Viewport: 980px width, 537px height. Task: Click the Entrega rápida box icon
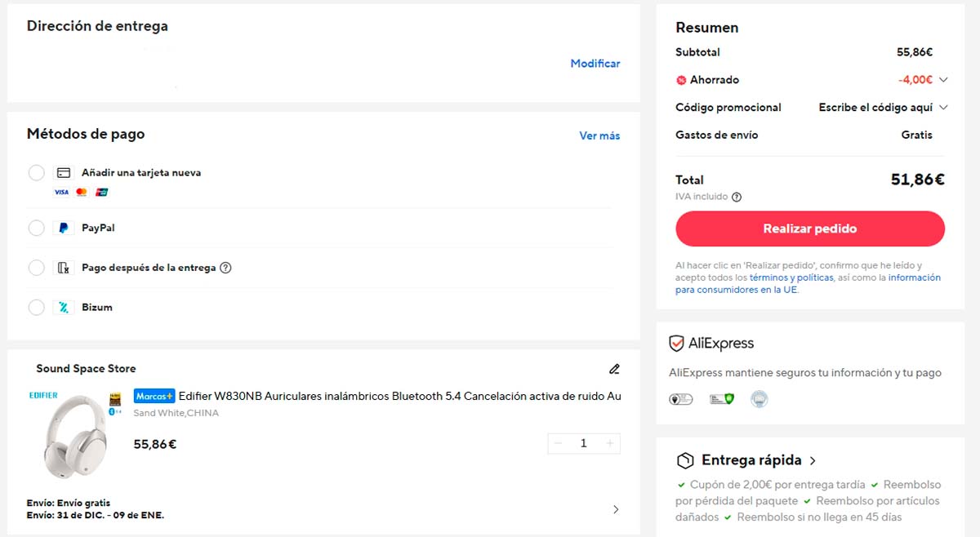click(685, 460)
